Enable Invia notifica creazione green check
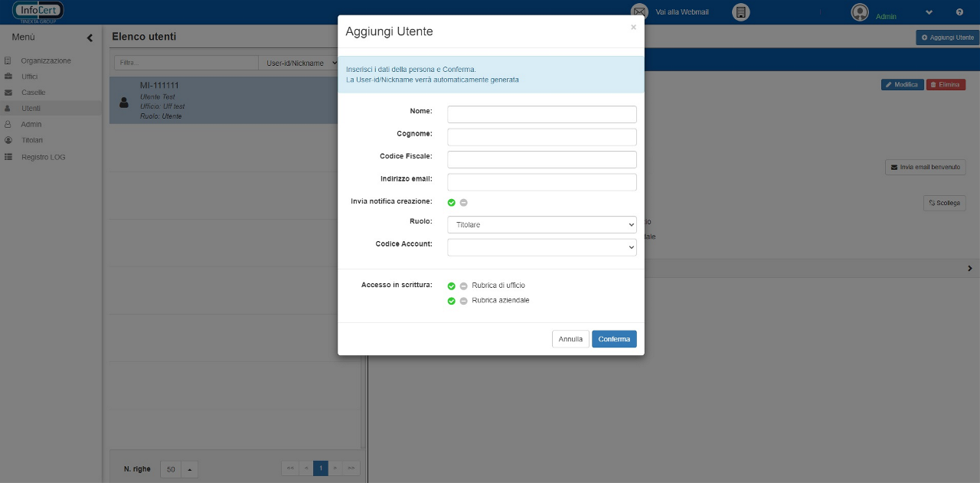Viewport: 980px width, 483px height. pyautogui.click(x=452, y=203)
